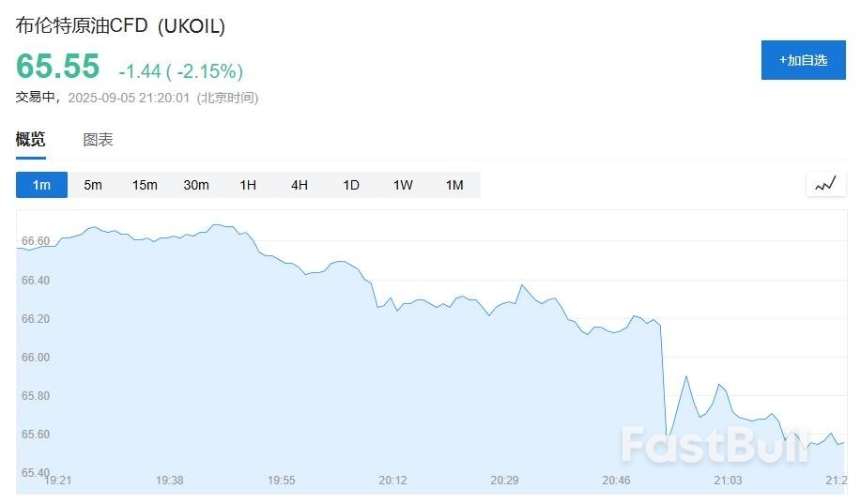Viewport: 861px width, 504px height.
Task: Click the current price 65.55
Action: (57, 67)
